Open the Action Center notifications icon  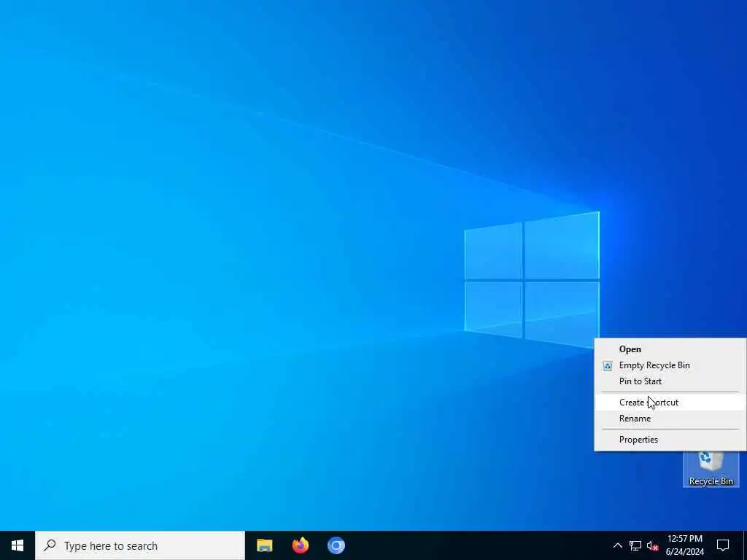(x=723, y=545)
